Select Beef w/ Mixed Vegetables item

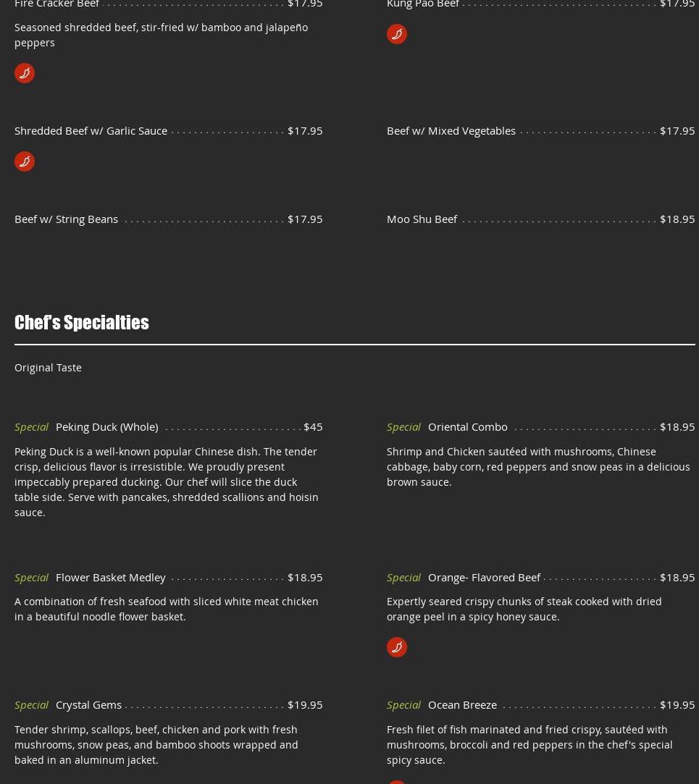coord(451,131)
